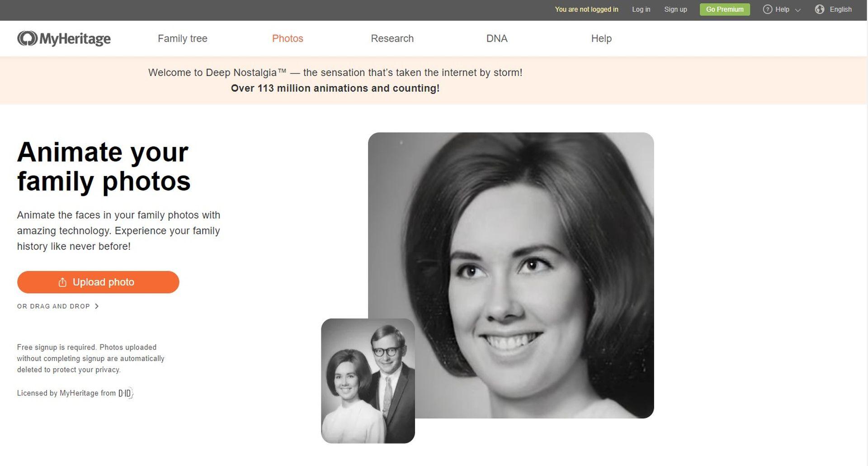Click 'Licensed by MyHeritage from' text
This screenshot has height=466, width=868.
click(x=66, y=393)
